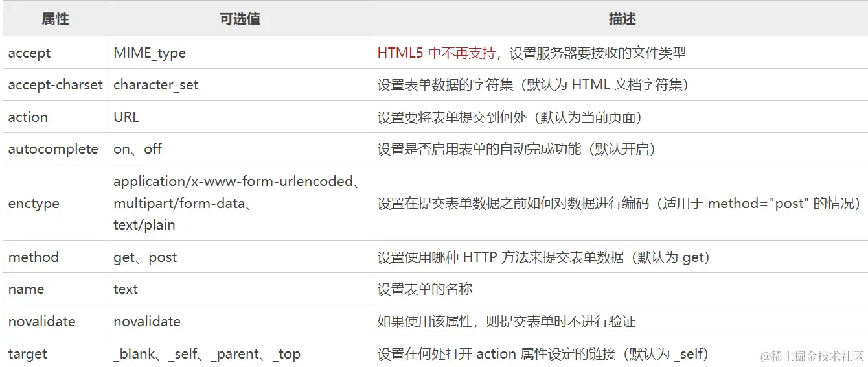Select the "accept-charset" attribute cell
The width and height of the screenshot is (868, 367).
coord(55,85)
